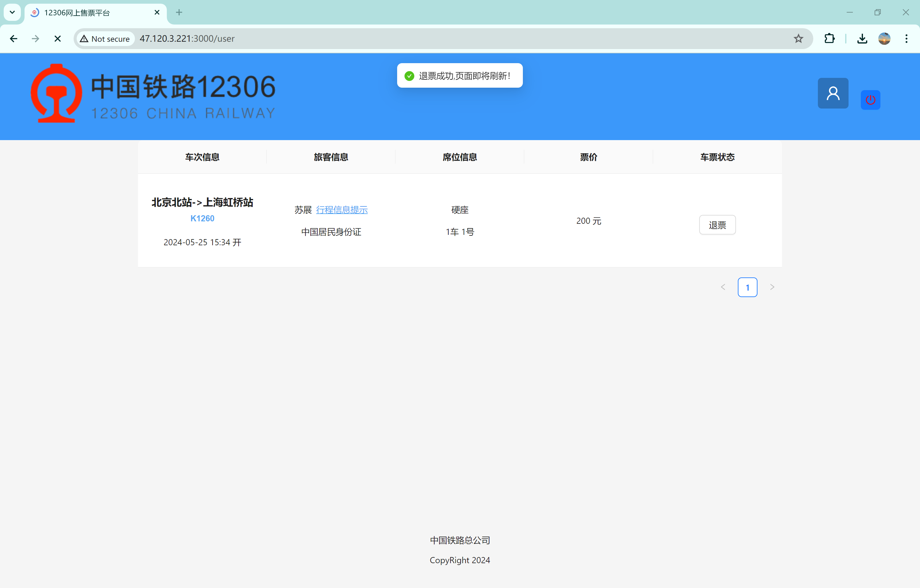Click passenger name 苏展
Viewport: 920px width, 588px height.
point(303,210)
